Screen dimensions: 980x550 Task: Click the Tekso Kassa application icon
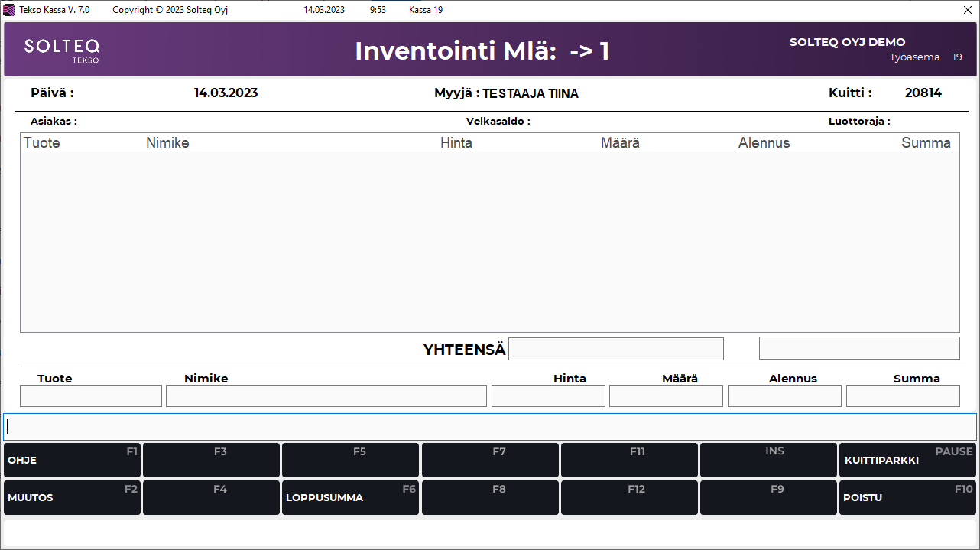pyautogui.click(x=8, y=9)
